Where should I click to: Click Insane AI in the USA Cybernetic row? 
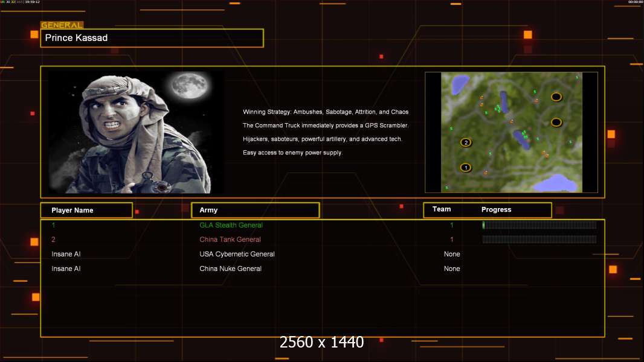point(66,254)
